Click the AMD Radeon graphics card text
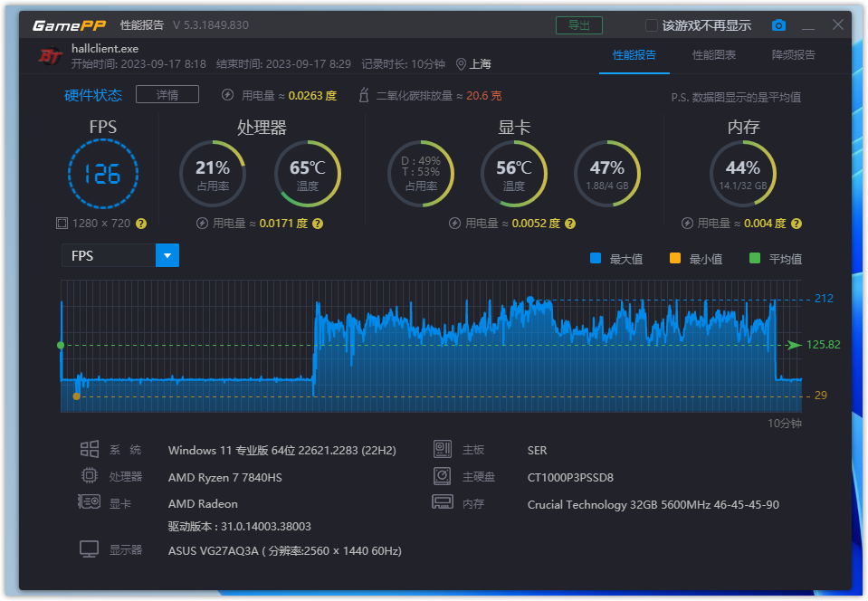868x601 pixels. coord(203,503)
